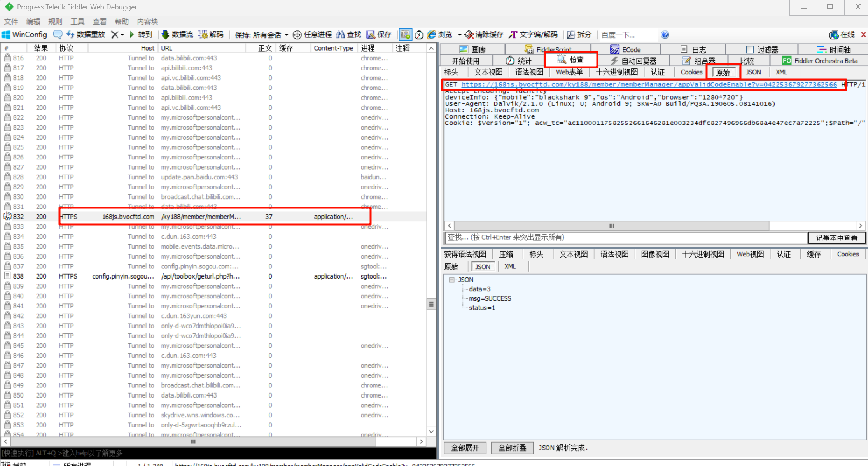Open the 规则 menu
This screenshot has width=868, height=466.
[x=55, y=21]
